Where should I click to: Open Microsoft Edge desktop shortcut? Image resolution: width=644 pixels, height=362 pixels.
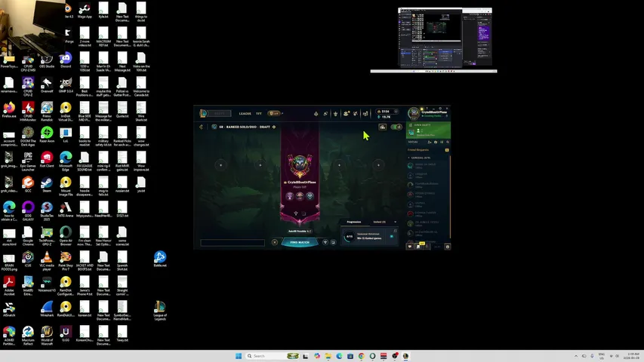pos(66,161)
